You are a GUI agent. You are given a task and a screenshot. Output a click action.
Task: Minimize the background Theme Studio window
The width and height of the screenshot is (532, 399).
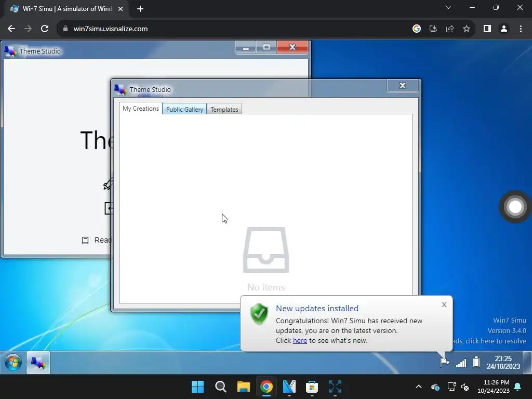coord(246,47)
